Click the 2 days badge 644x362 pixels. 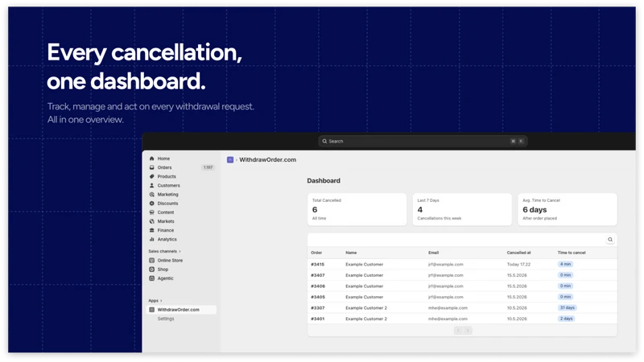pyautogui.click(x=567, y=319)
